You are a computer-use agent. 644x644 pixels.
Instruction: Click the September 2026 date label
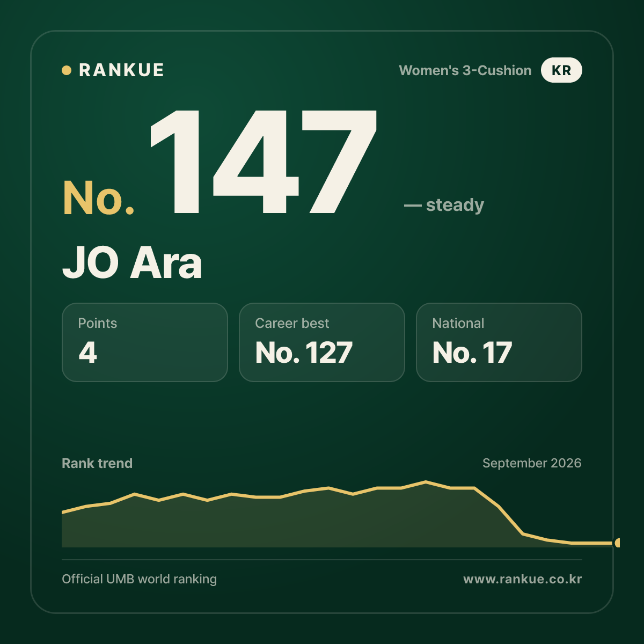click(x=532, y=463)
